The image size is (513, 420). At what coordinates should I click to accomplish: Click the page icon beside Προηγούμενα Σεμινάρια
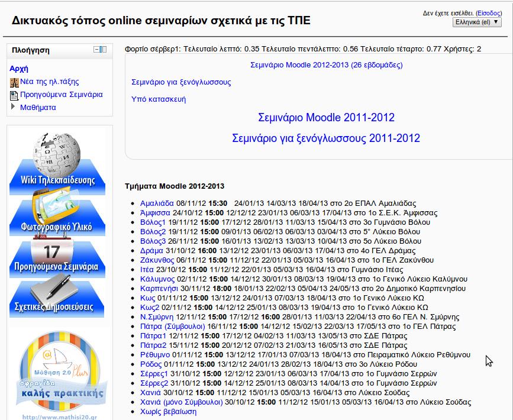pos(14,95)
